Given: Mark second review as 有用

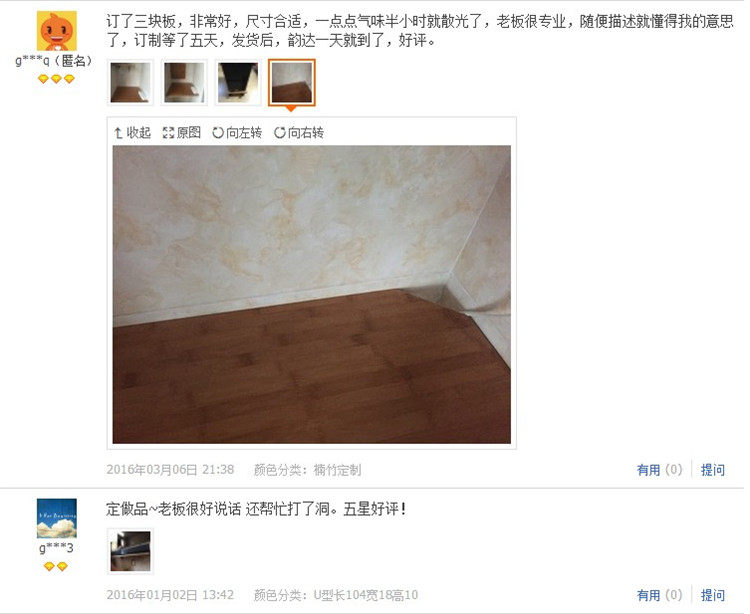Looking at the screenshot, I should 660,595.
